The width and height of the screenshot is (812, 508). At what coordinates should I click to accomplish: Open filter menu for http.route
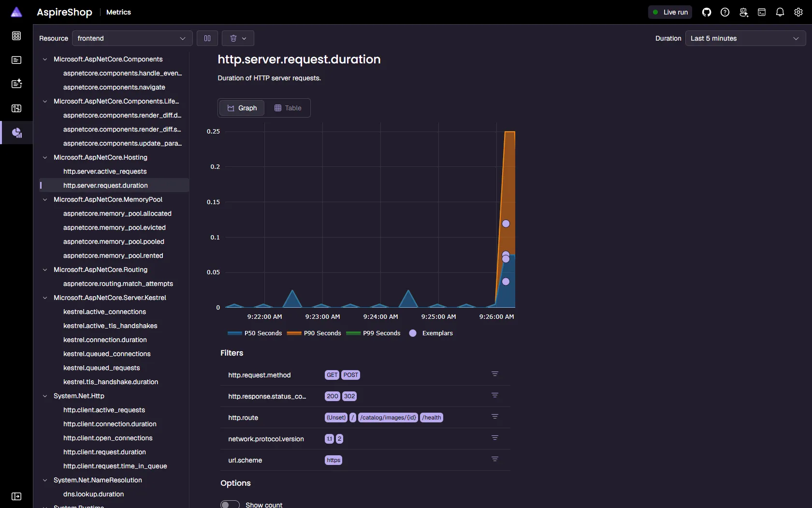(495, 417)
